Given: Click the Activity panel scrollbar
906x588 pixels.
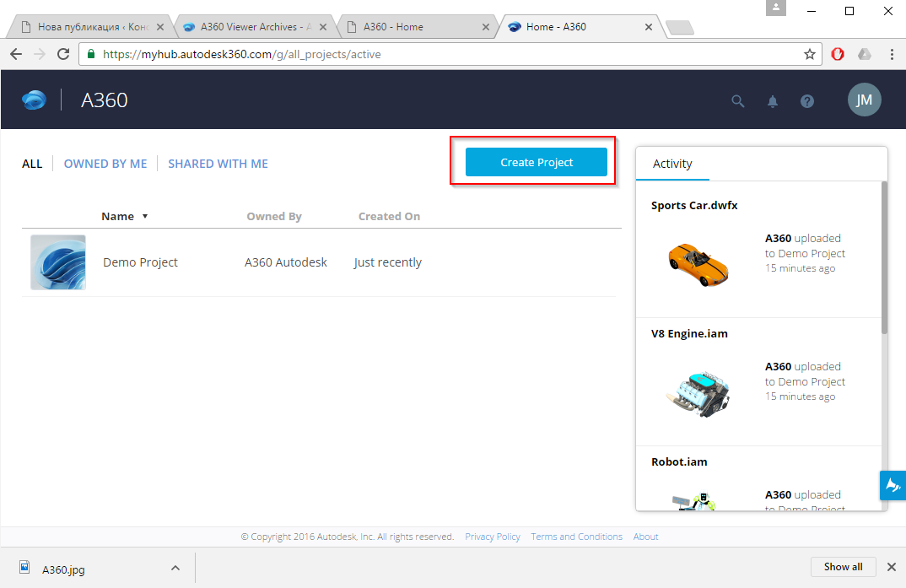Looking at the screenshot, I should pyautogui.click(x=884, y=257).
